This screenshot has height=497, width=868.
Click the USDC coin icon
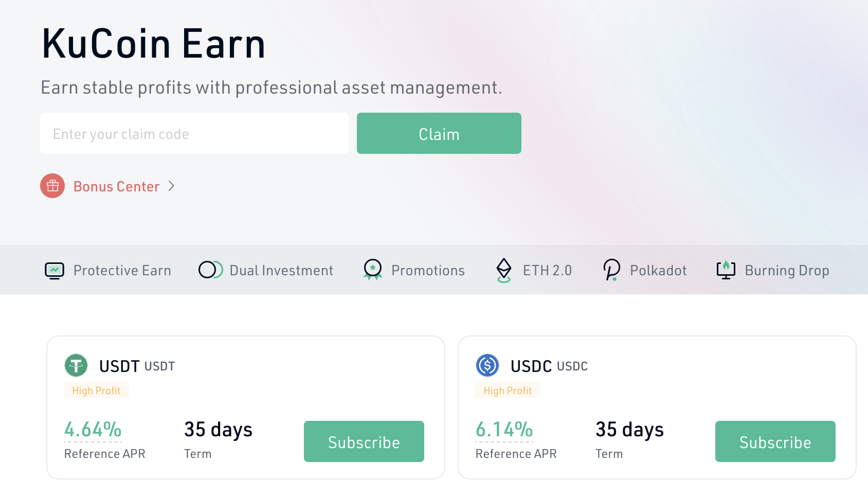coord(487,366)
